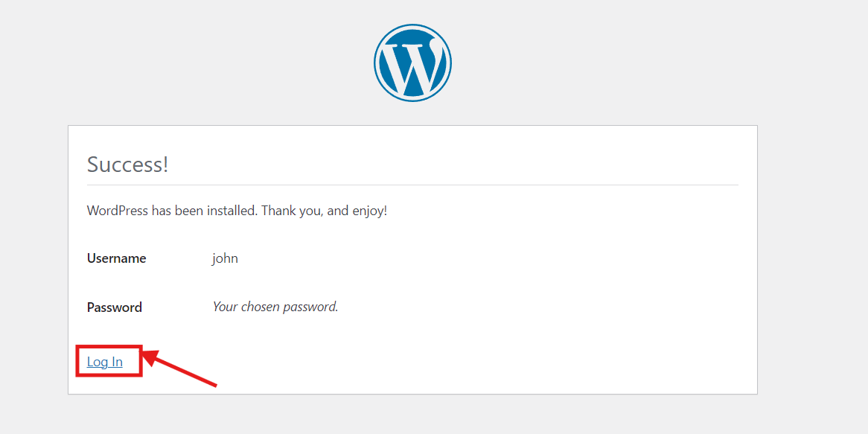Image resolution: width=868 pixels, height=434 pixels.
Task: Click the white W letter inside the logo
Action: 412,66
